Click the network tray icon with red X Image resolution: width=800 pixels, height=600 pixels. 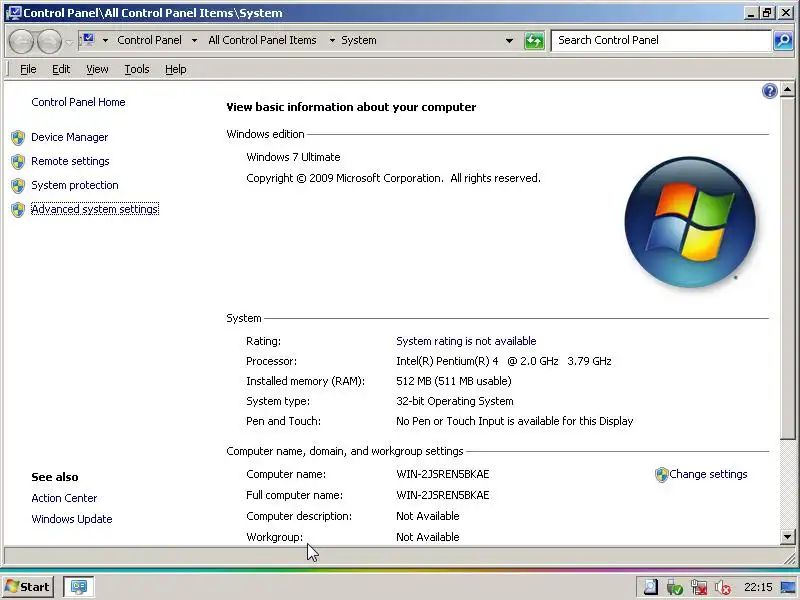tap(699, 587)
